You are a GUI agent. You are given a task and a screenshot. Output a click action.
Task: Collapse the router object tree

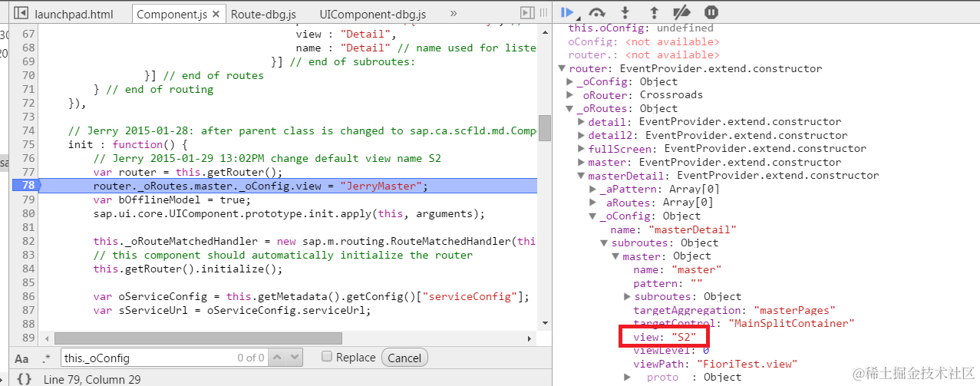point(562,68)
